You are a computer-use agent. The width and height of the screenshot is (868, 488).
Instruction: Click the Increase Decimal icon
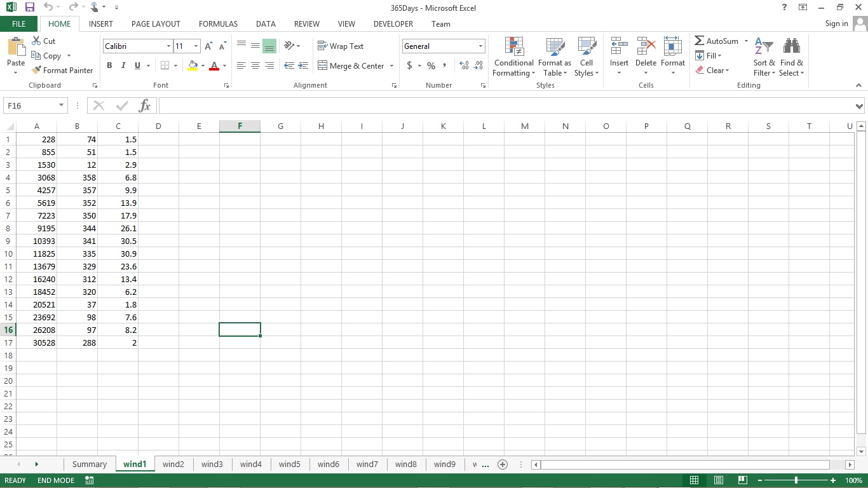(x=464, y=65)
